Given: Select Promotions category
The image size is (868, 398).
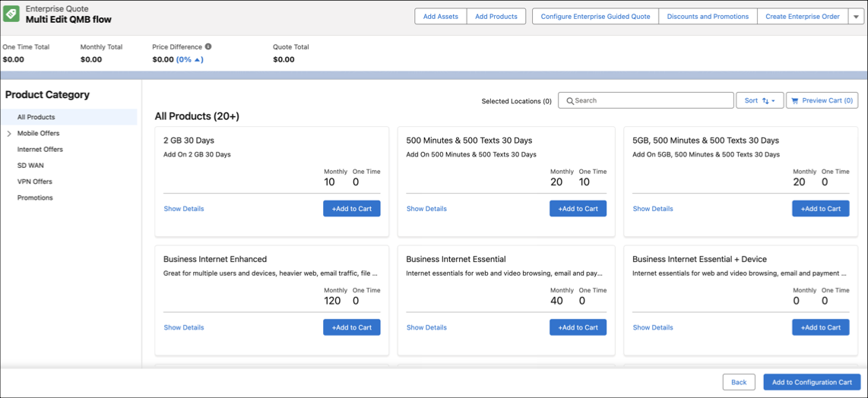Looking at the screenshot, I should click(35, 197).
